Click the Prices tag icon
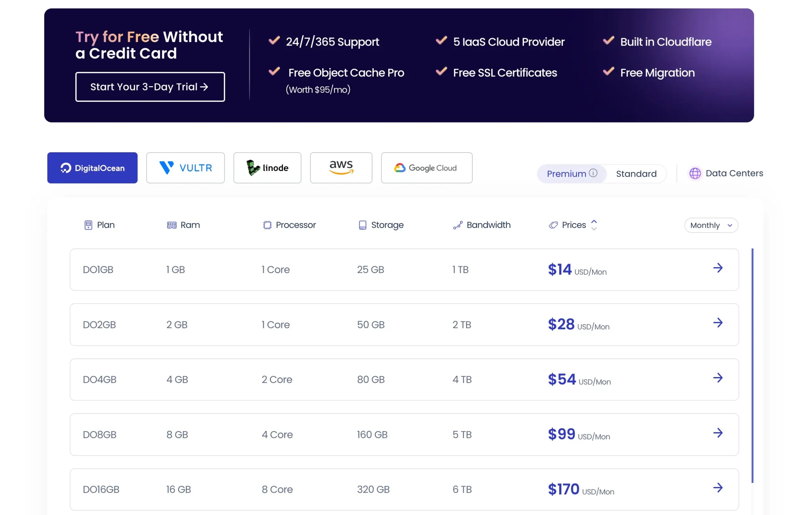Screen dimensions: 812x515 (x=553, y=225)
